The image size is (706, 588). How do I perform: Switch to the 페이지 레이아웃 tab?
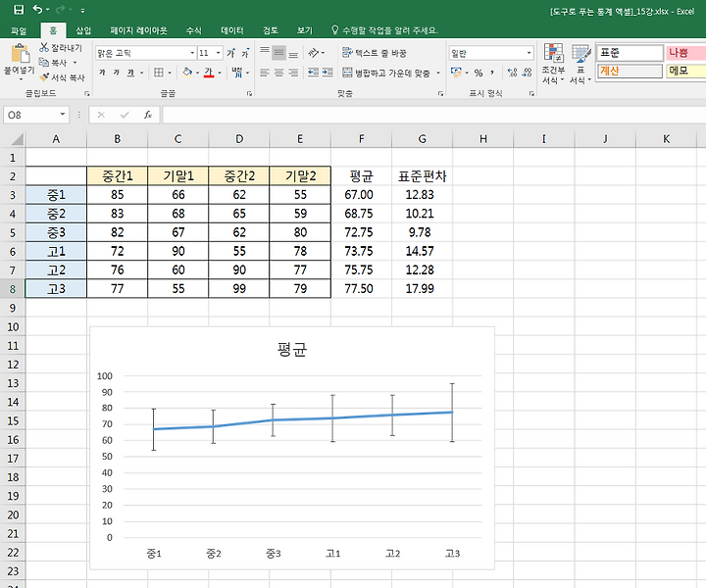pyautogui.click(x=138, y=30)
